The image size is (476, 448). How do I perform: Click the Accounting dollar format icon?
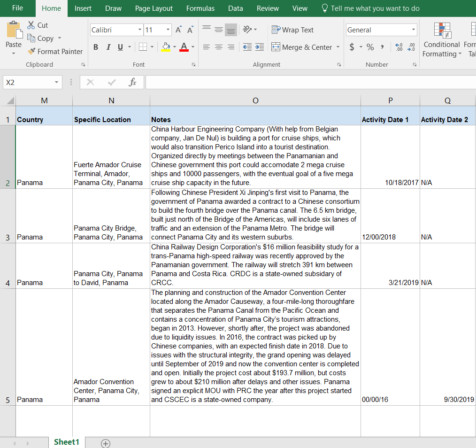[352, 47]
